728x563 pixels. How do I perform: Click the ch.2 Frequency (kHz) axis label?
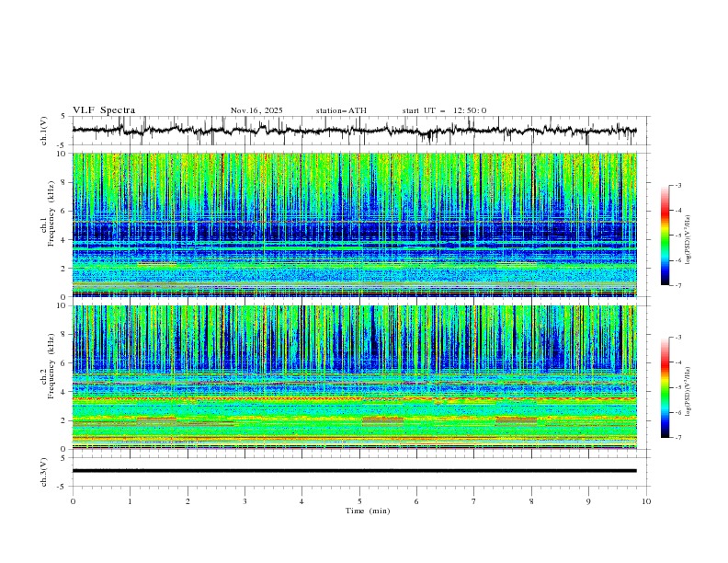click(47, 366)
